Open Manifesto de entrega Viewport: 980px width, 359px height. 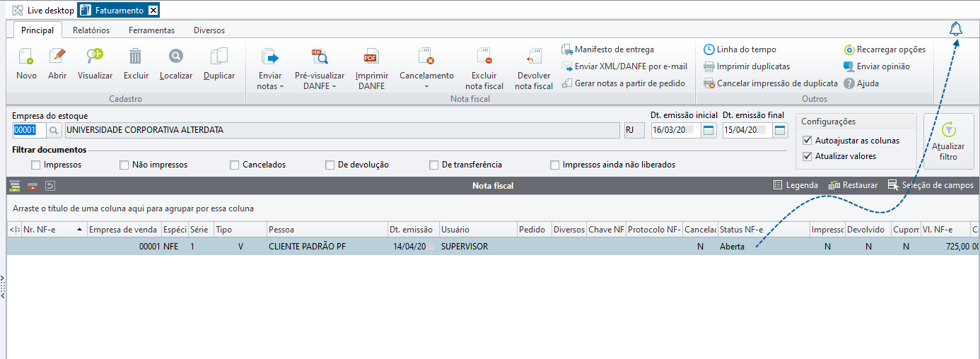coord(608,49)
